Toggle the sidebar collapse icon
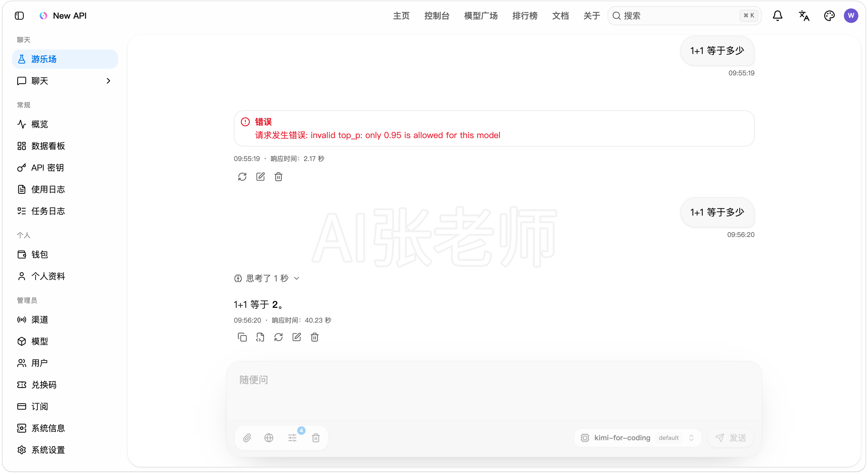868x474 pixels. [x=19, y=16]
